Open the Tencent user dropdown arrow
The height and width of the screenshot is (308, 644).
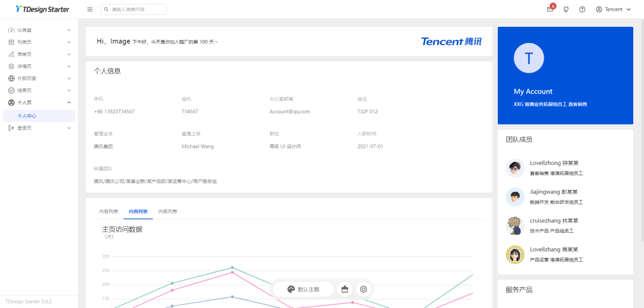pyautogui.click(x=628, y=10)
